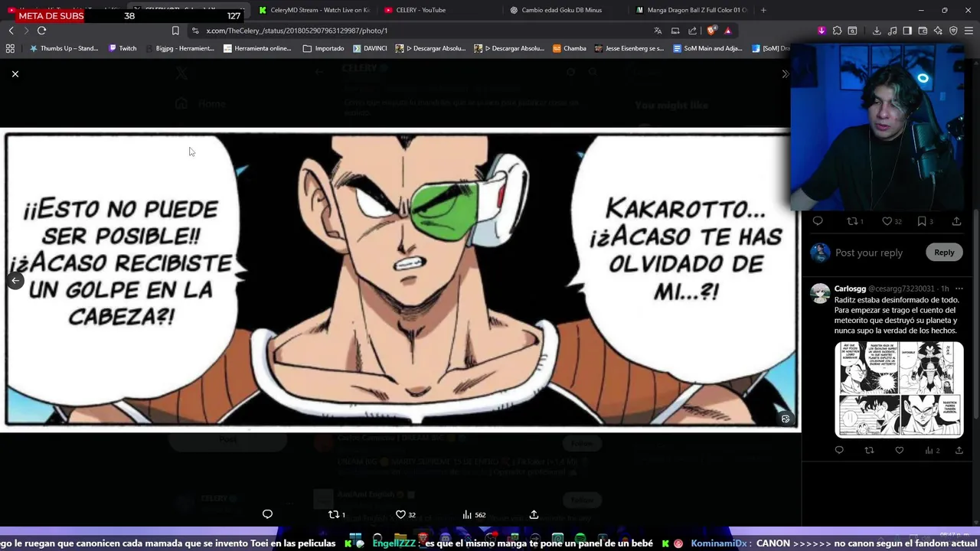This screenshot has height=551, width=980.
Task: Open more options on Carlosgg's reply
Action: point(959,289)
